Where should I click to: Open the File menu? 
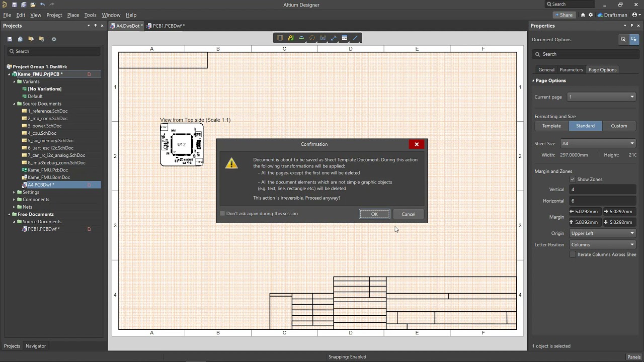pos(7,15)
